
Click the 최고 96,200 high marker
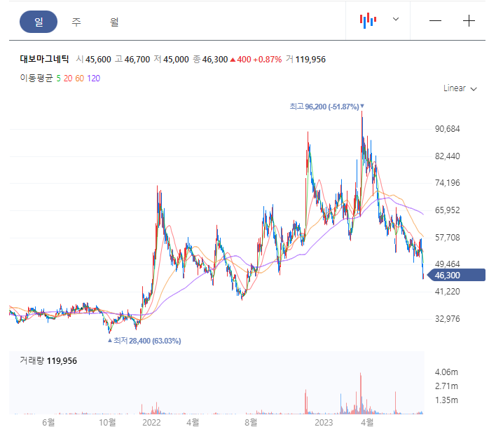(326, 107)
